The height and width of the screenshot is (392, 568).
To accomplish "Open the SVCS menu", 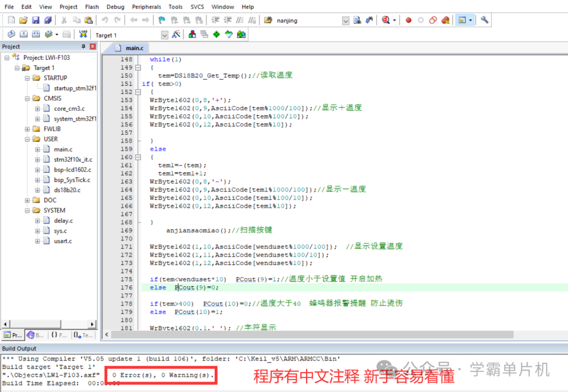I will coord(197,6).
